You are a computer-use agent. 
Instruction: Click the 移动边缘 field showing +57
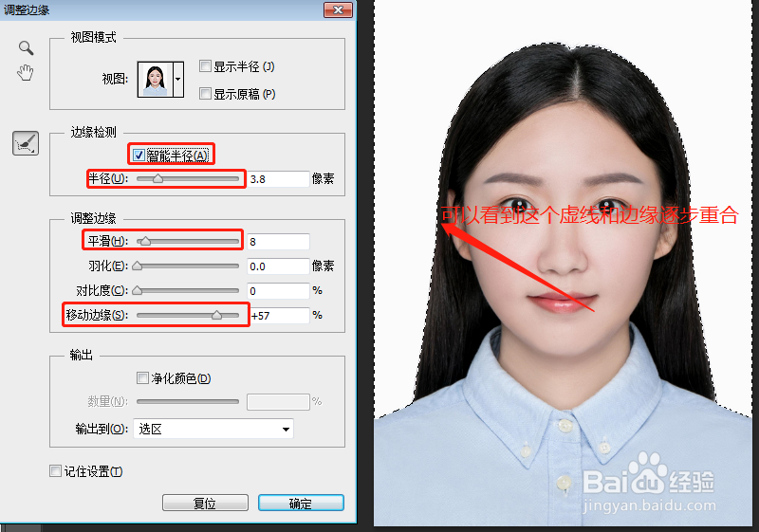click(x=280, y=316)
